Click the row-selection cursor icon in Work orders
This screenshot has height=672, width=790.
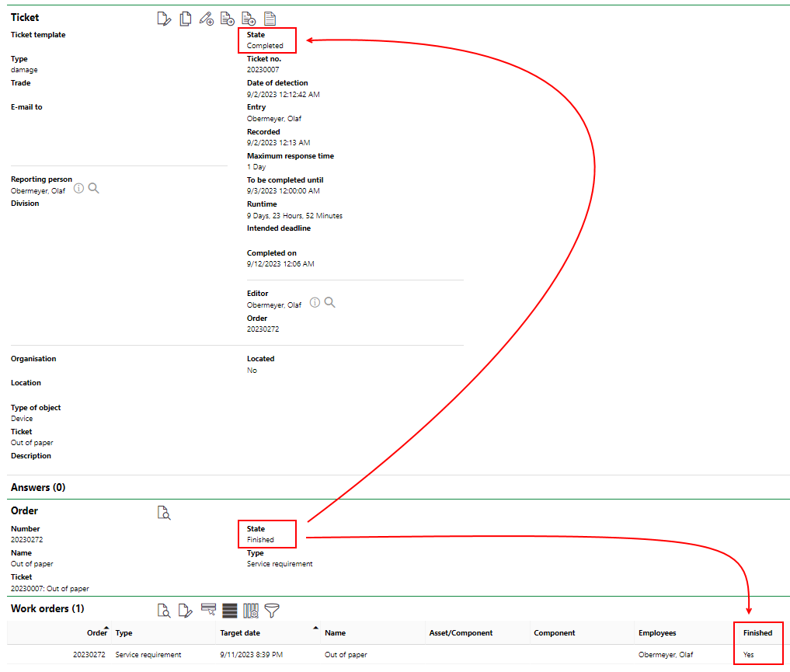208,611
